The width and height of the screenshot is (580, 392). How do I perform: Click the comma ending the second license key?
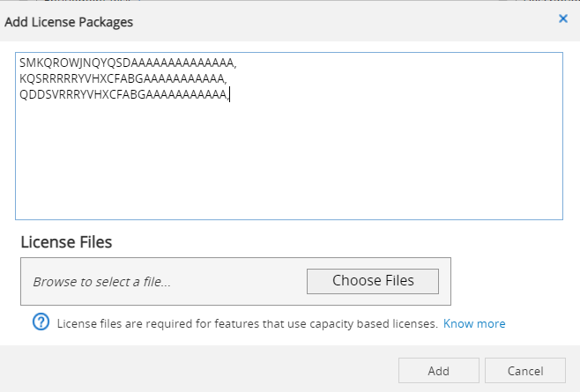click(x=226, y=82)
